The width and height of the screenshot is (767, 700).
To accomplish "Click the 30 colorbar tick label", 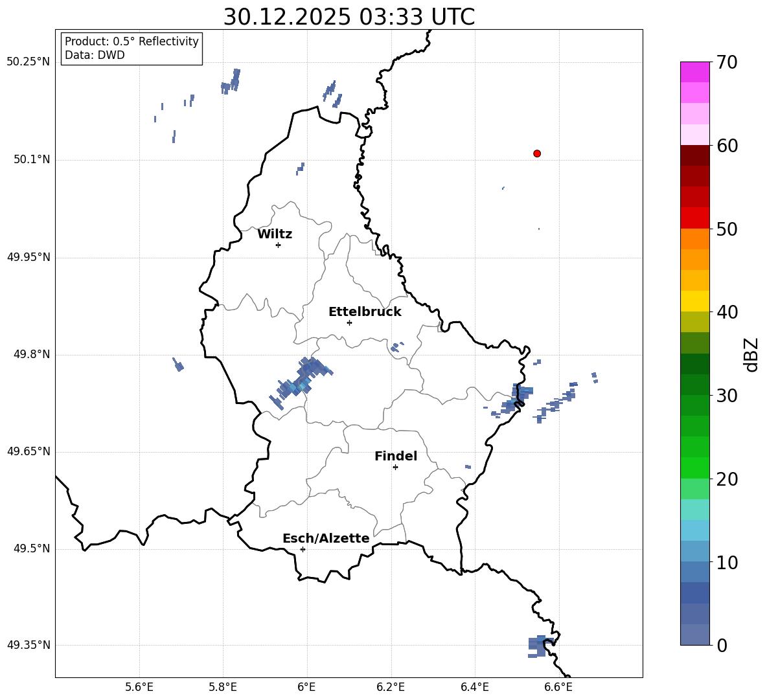I will click(727, 396).
